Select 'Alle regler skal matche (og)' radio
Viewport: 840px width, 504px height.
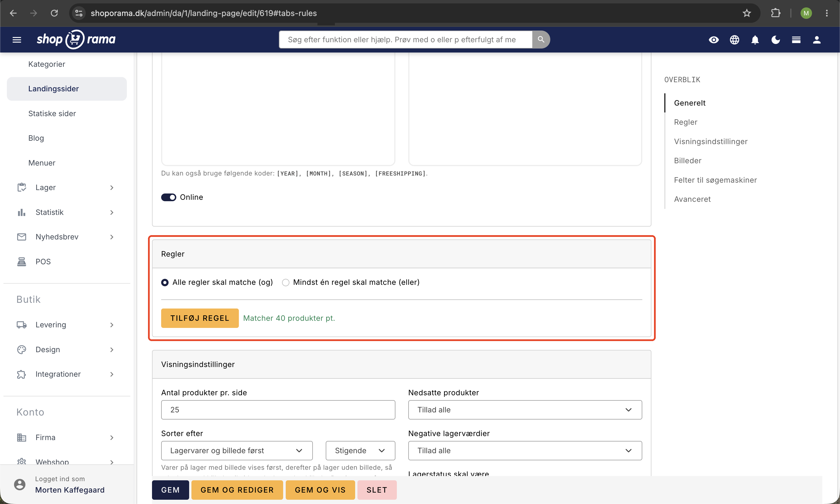(165, 283)
